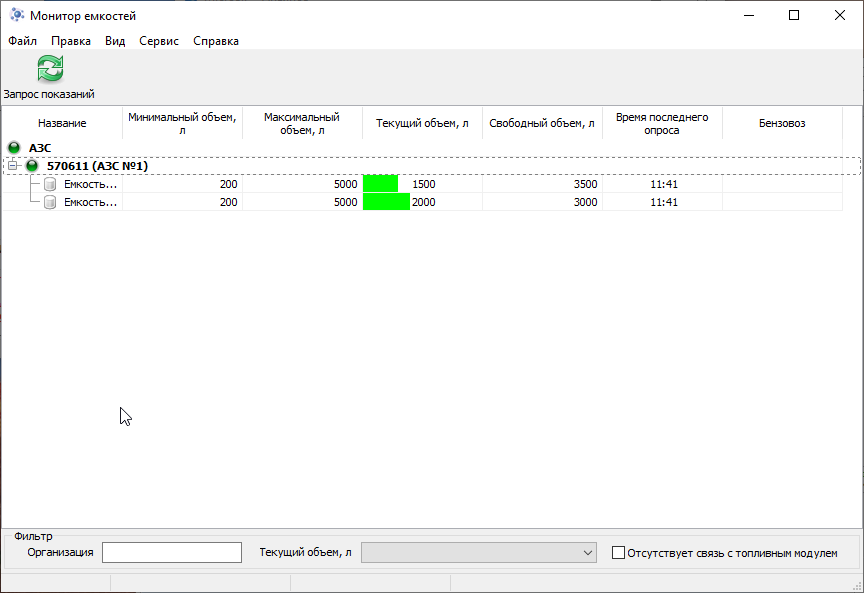Click maximum volume 5000 in the 2000-liter row
The height and width of the screenshot is (593, 864).
(345, 202)
